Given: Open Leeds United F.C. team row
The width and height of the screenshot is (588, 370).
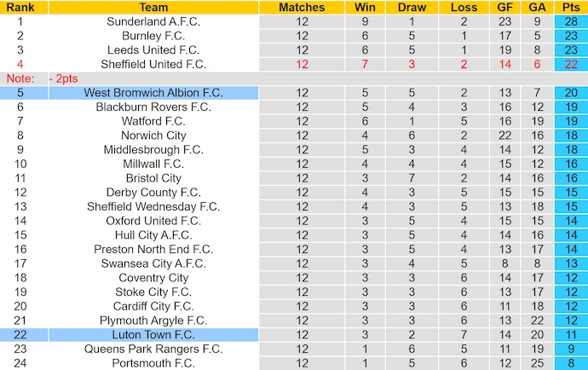Looking at the screenshot, I should tap(153, 49).
